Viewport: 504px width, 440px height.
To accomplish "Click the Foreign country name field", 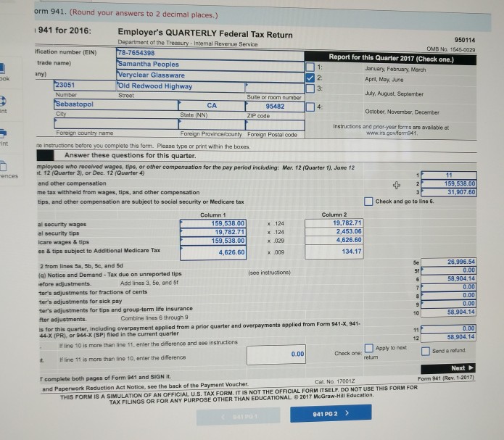I will 116,123.
